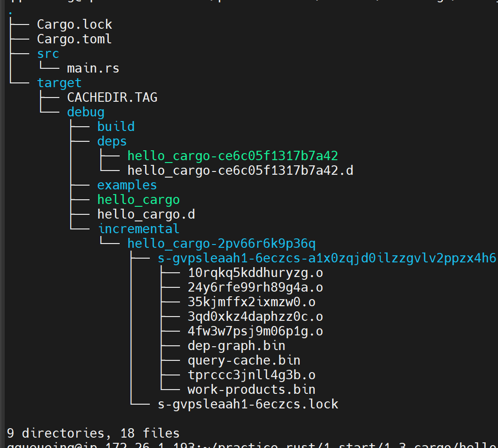Click the Cargo.toml file entry

pos(74,39)
